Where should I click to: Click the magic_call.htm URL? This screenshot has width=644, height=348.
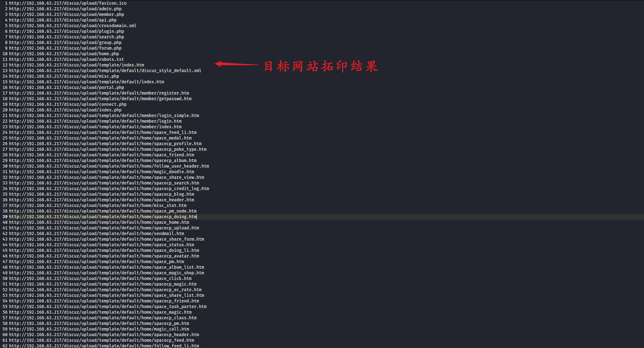pyautogui.click(x=99, y=329)
